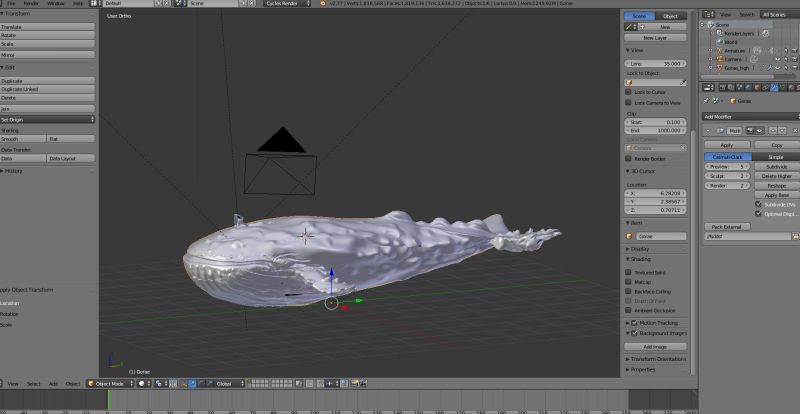Set shading to Smooth
The image size is (800, 414).
(23, 139)
